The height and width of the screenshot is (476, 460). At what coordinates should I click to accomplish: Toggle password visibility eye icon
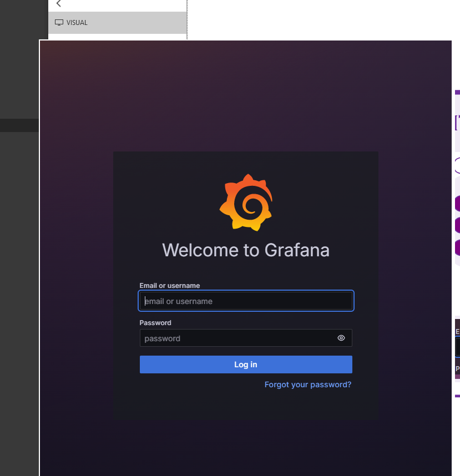point(341,338)
